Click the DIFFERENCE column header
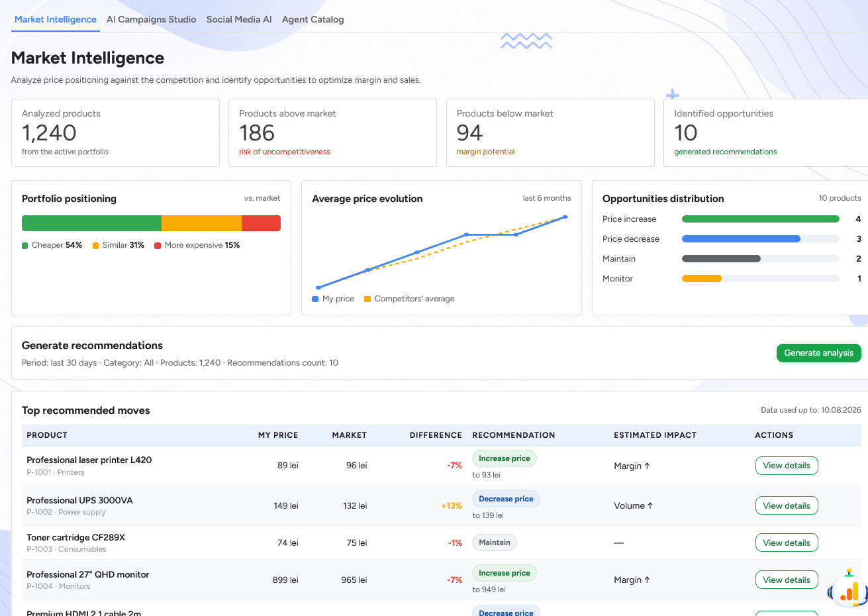Image resolution: width=868 pixels, height=616 pixels. [x=436, y=435]
